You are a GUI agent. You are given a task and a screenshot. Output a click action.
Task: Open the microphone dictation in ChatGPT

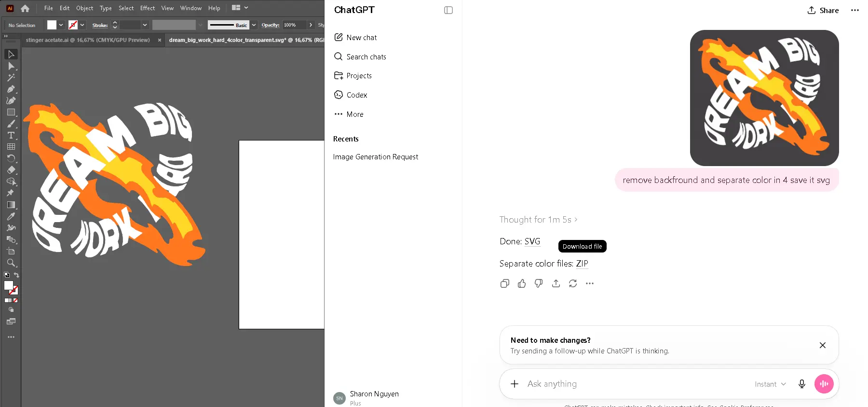801,384
